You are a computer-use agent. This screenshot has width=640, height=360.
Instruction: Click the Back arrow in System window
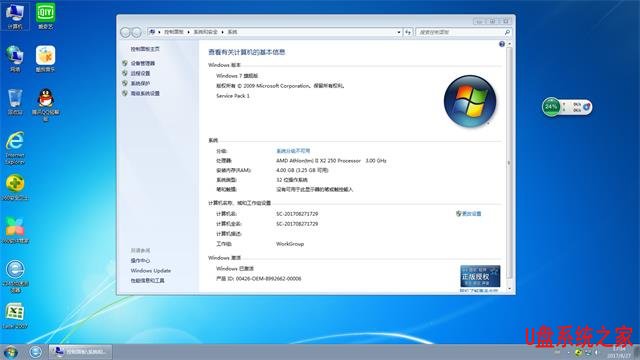[x=125, y=32]
